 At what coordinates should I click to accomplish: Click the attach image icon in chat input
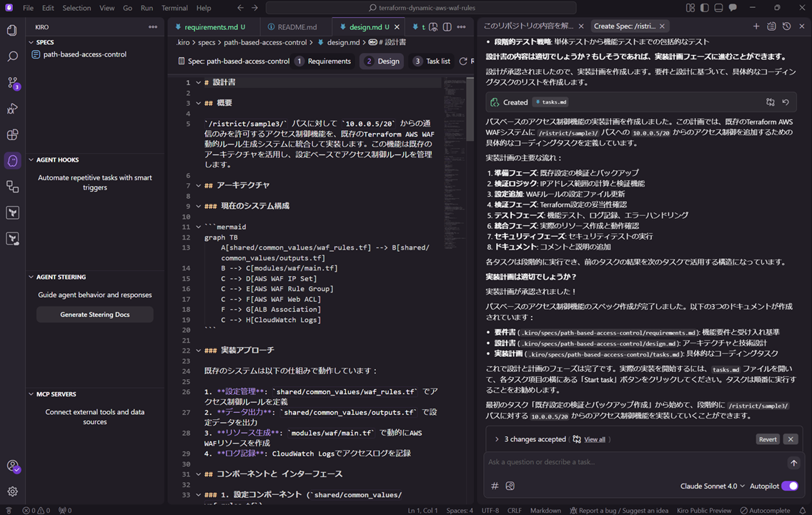pos(510,486)
